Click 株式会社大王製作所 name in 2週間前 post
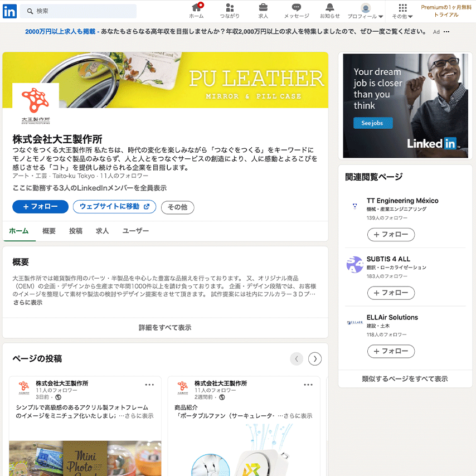Viewport: 476px width, 476px height. point(221,383)
